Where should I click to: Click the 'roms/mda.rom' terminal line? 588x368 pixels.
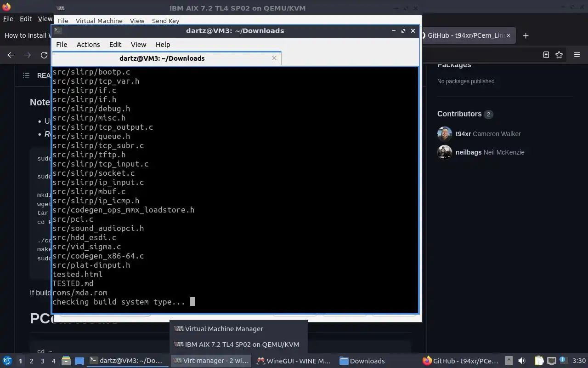80,293
